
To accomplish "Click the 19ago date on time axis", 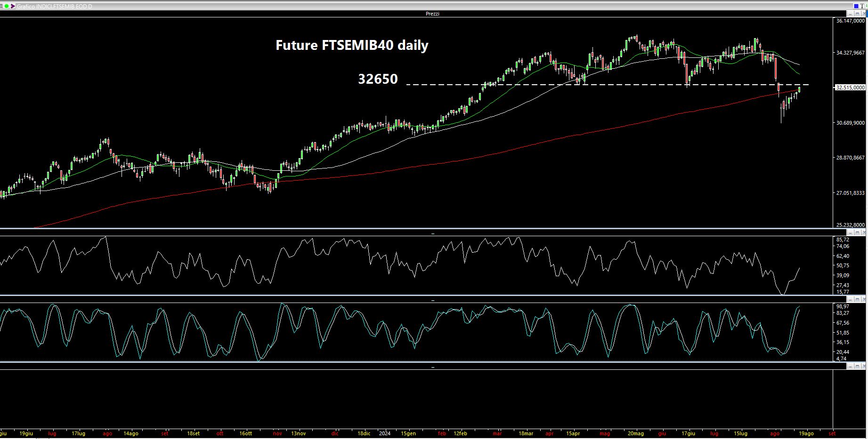I will [806, 433].
